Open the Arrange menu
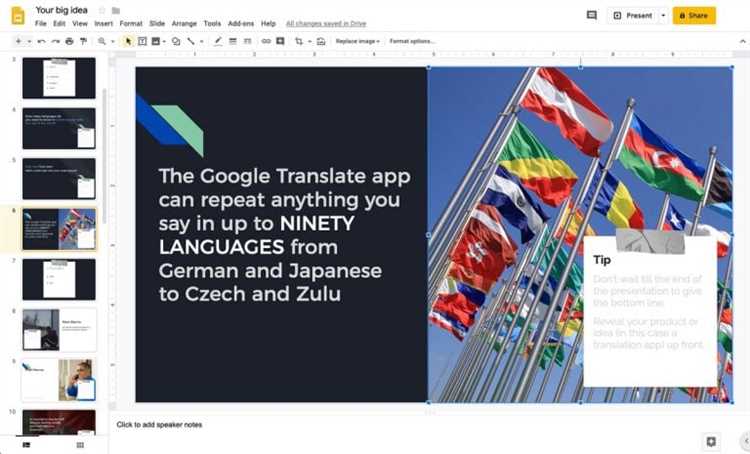The width and height of the screenshot is (750, 454). coord(183,23)
